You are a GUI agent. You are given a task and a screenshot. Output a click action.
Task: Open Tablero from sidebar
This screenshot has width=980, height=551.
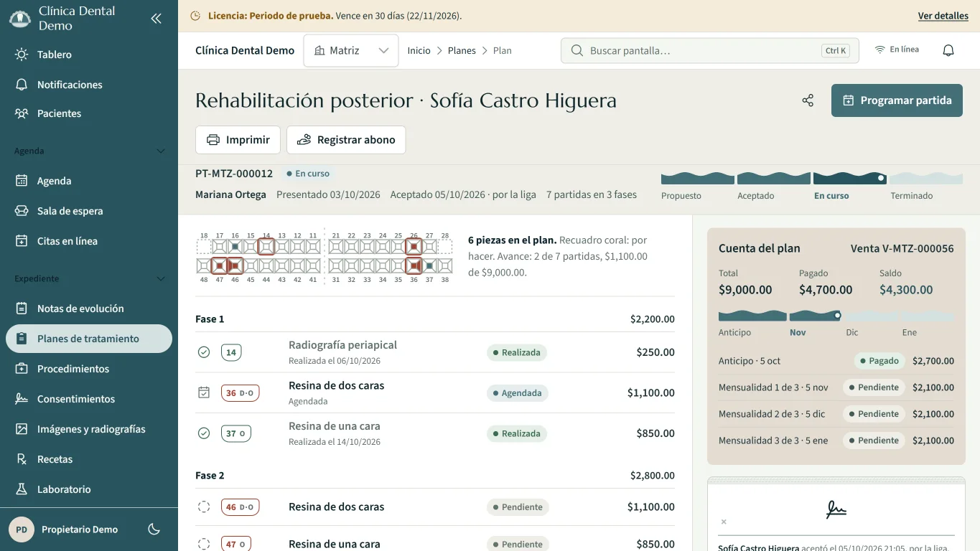(89, 55)
